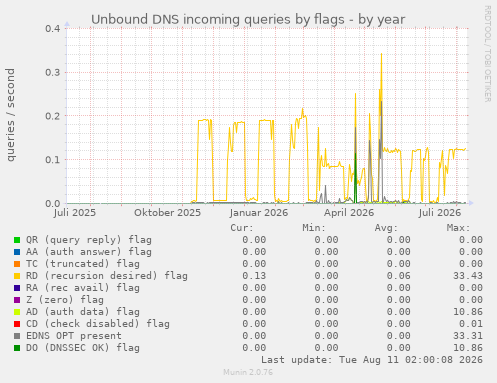Click the RA rec avail dark blue swatch
Viewport: 497px width, 383px height.
[17, 288]
